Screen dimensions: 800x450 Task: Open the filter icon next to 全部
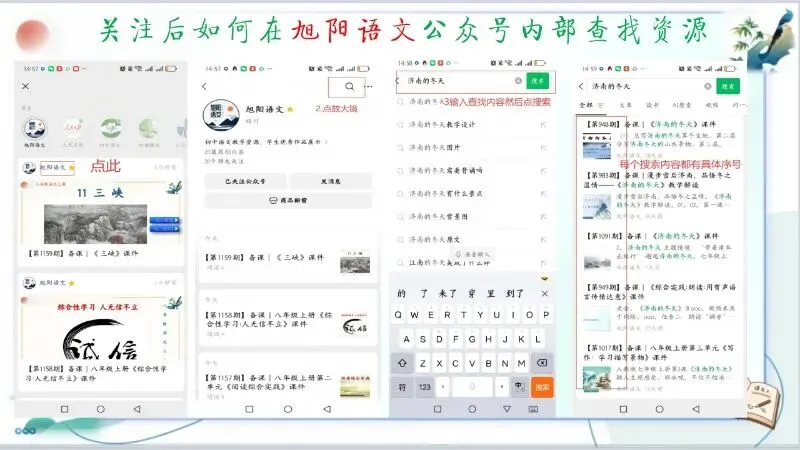tap(601, 105)
